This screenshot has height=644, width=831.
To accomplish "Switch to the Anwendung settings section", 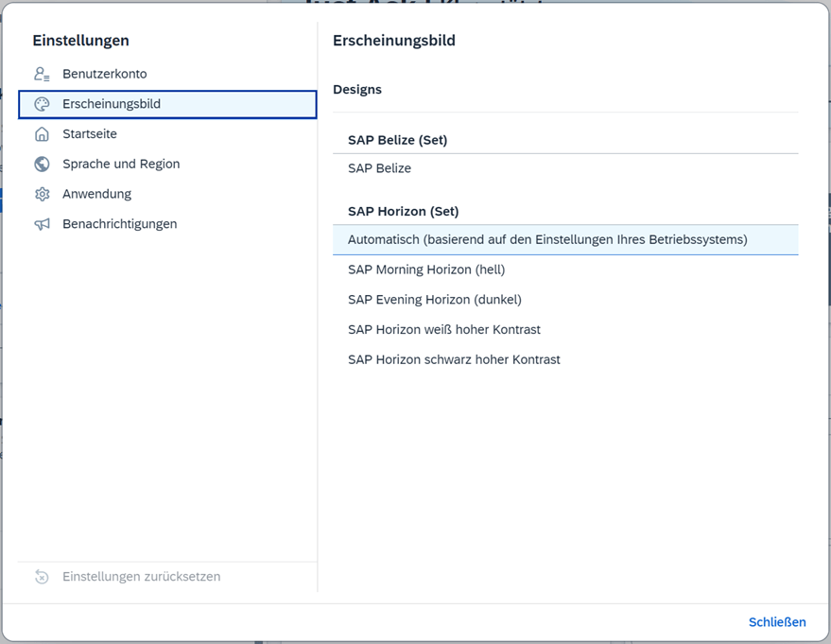I will [96, 194].
